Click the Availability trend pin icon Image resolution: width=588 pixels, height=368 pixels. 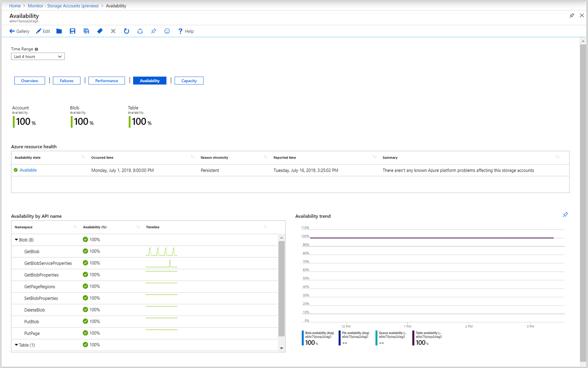click(565, 215)
